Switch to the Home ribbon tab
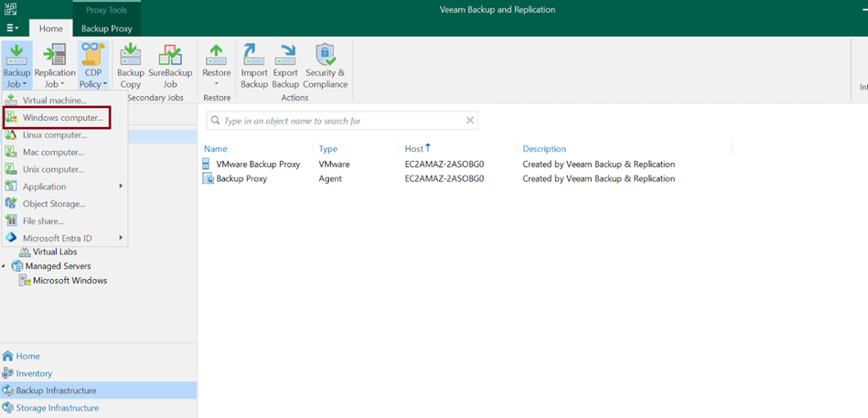 coord(51,28)
